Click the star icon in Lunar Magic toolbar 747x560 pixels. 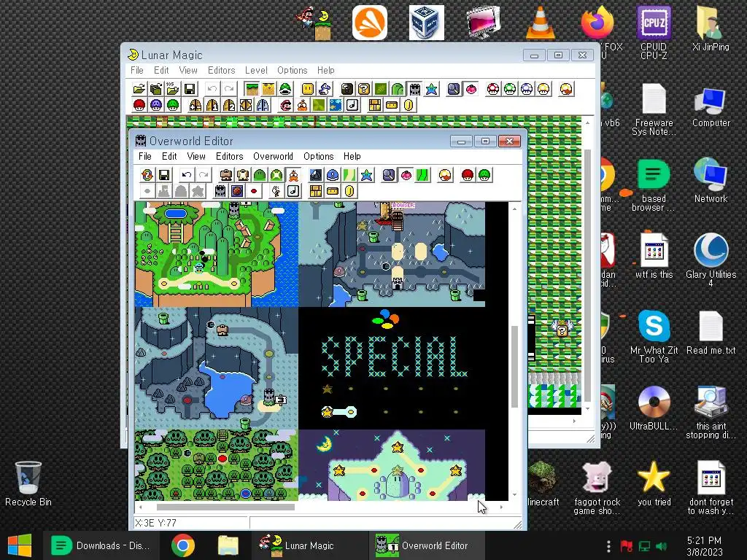(431, 88)
